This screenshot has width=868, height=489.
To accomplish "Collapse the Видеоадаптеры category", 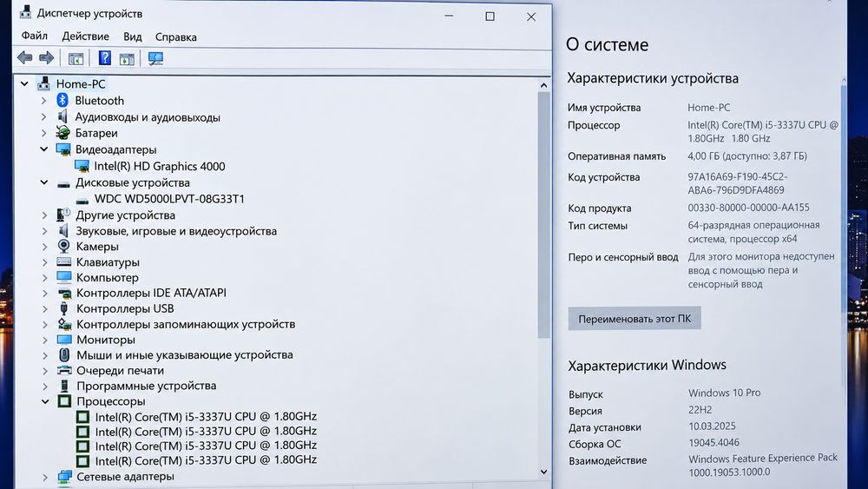I will point(43,149).
